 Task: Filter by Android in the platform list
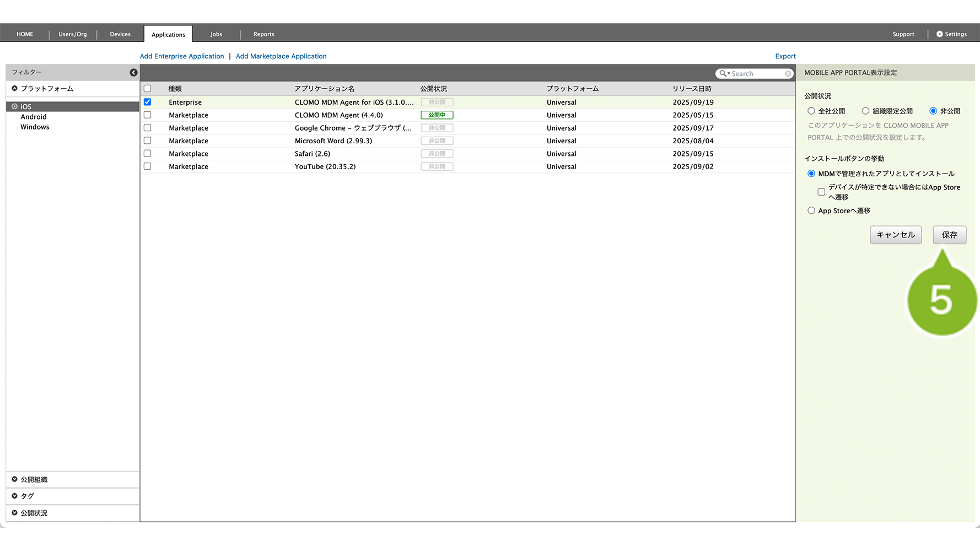[34, 117]
